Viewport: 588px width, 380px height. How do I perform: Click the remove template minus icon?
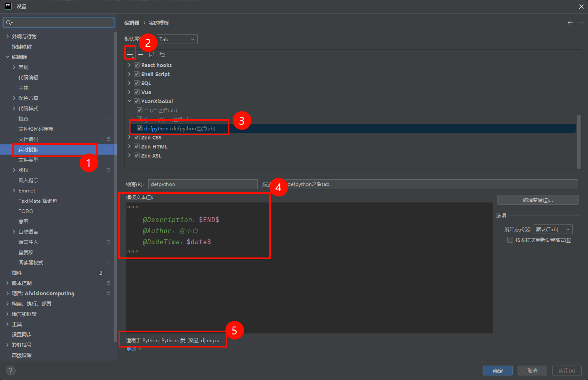pos(141,54)
